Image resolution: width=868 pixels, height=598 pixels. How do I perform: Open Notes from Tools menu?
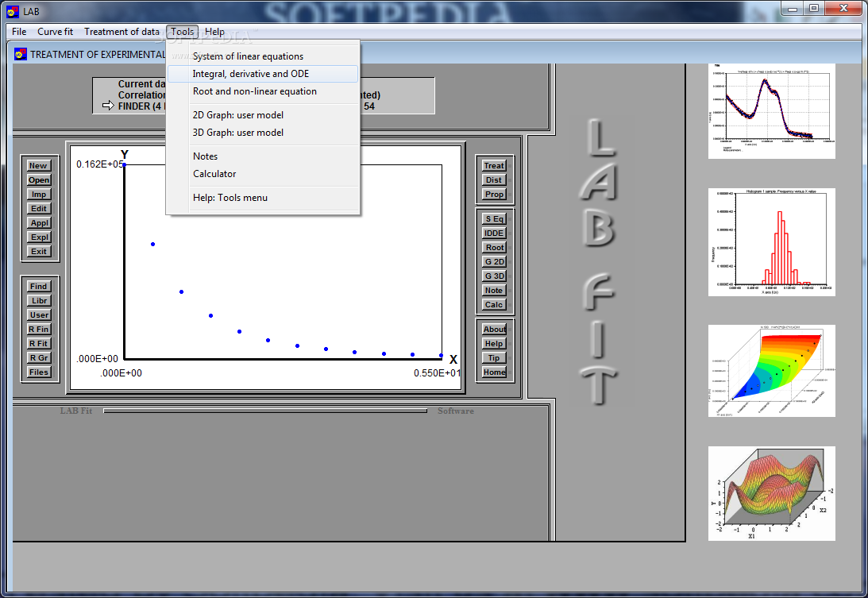[263, 156]
